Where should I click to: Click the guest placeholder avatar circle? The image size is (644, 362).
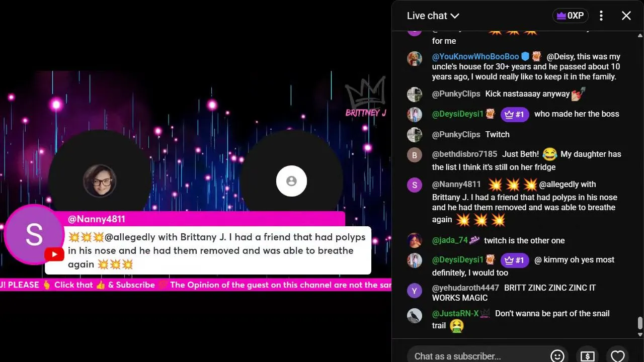coord(291,181)
